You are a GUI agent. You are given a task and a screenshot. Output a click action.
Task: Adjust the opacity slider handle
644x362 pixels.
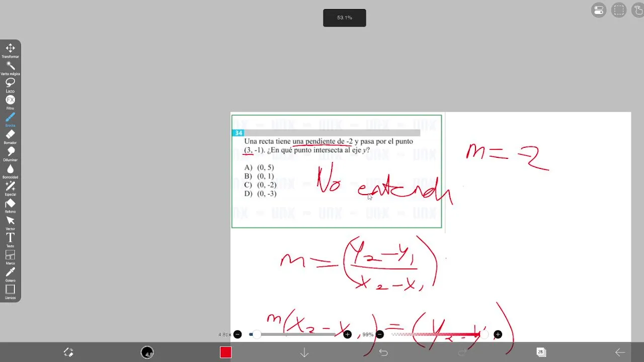[x=483, y=334]
